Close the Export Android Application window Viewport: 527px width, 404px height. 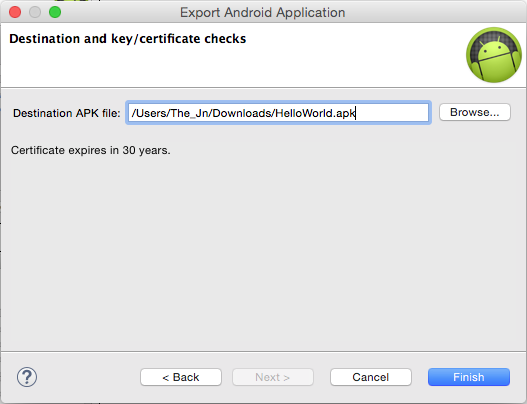click(x=15, y=12)
